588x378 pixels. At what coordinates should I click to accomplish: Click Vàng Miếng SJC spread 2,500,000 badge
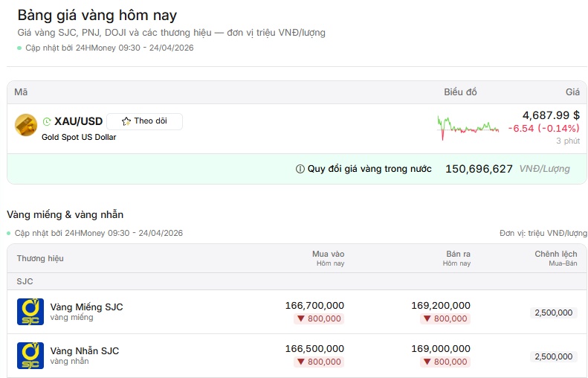click(554, 313)
